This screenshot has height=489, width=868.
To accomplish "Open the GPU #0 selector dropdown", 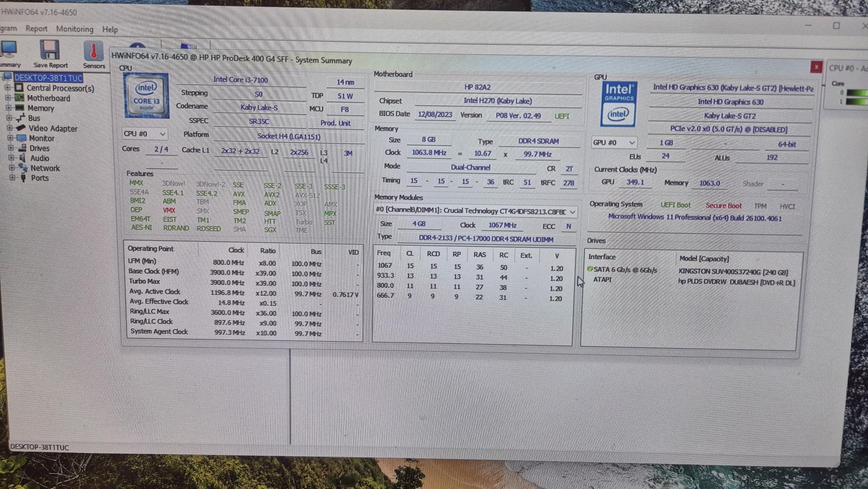I will [614, 142].
